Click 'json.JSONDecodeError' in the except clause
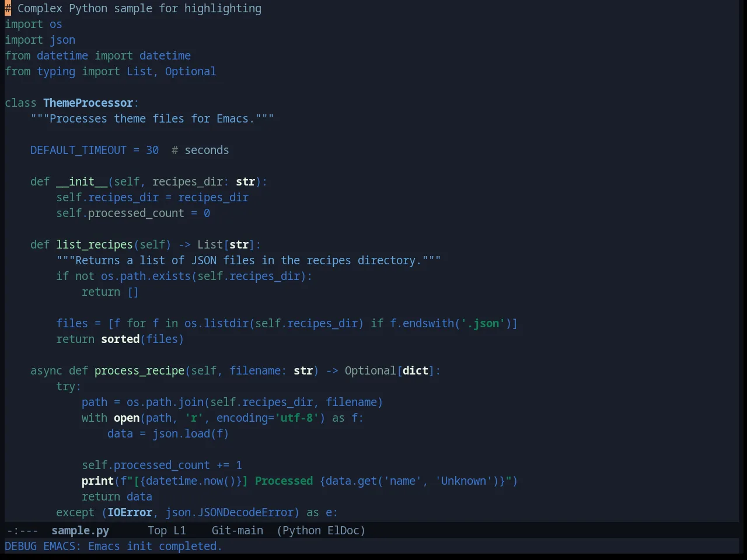Viewport: 747px width, 560px height. coord(229,512)
